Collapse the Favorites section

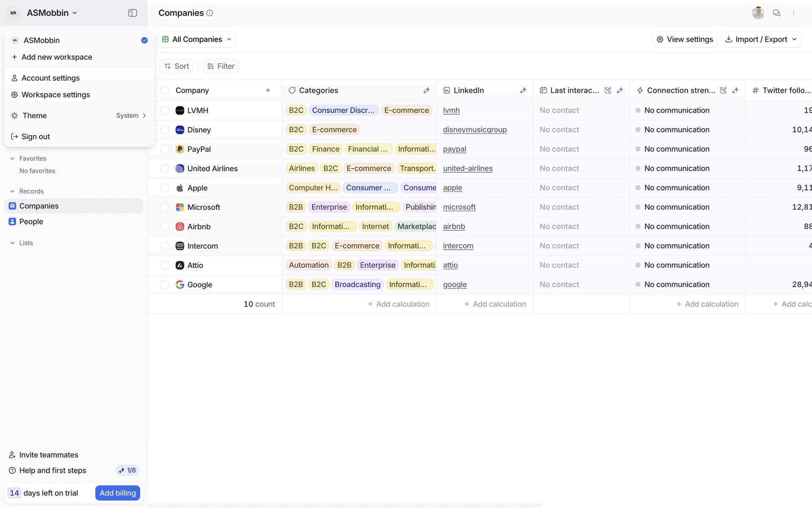coord(13,158)
